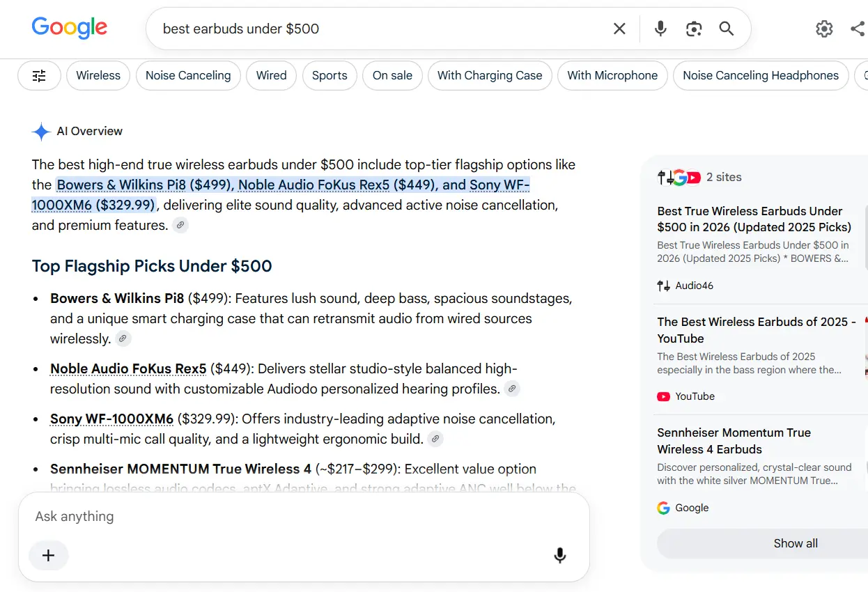
Task: Select the Noise Canceling Headphones filter chip
Action: click(x=761, y=76)
